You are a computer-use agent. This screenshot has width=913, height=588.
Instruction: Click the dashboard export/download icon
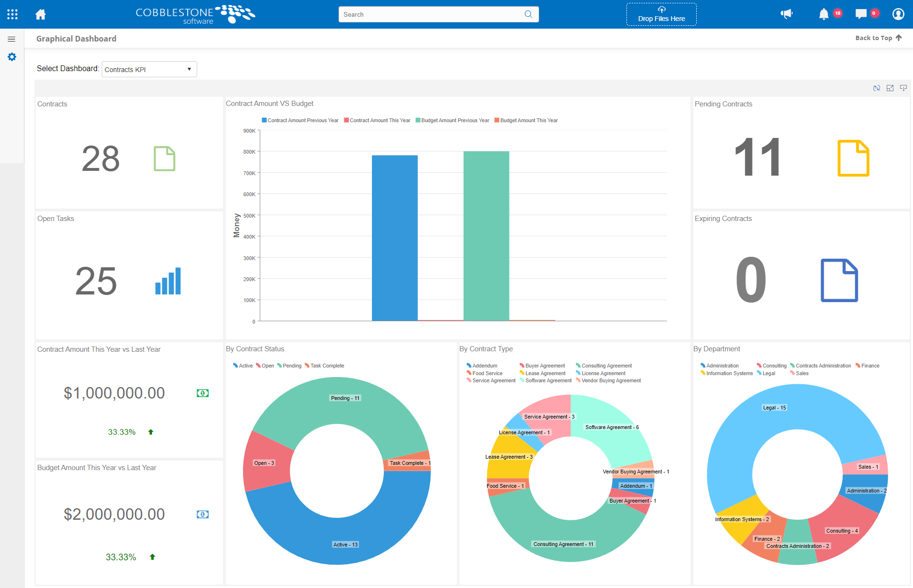pyautogui.click(x=903, y=88)
